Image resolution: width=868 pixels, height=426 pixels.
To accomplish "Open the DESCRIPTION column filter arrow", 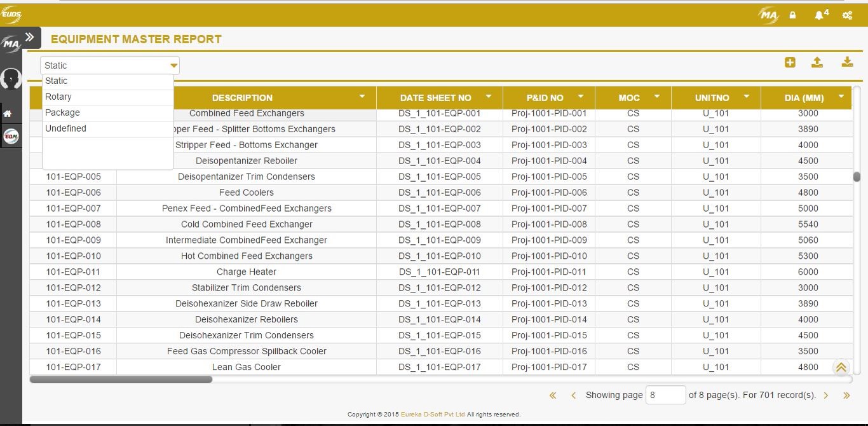I will click(362, 97).
